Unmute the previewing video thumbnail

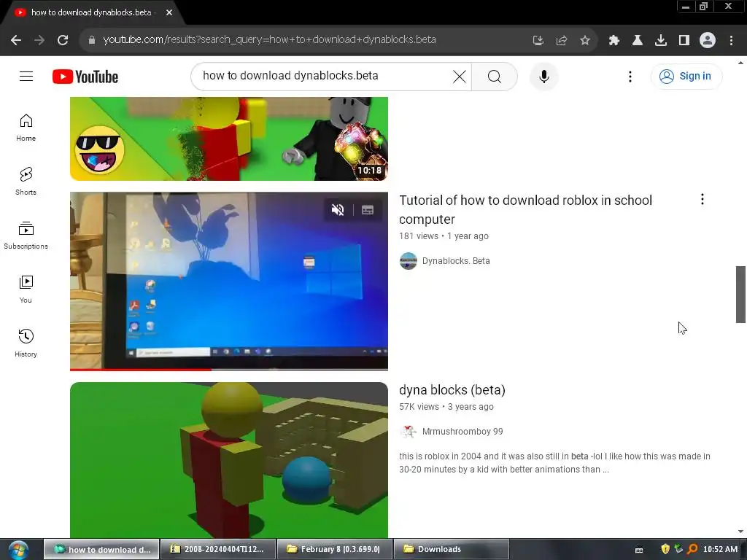click(338, 209)
